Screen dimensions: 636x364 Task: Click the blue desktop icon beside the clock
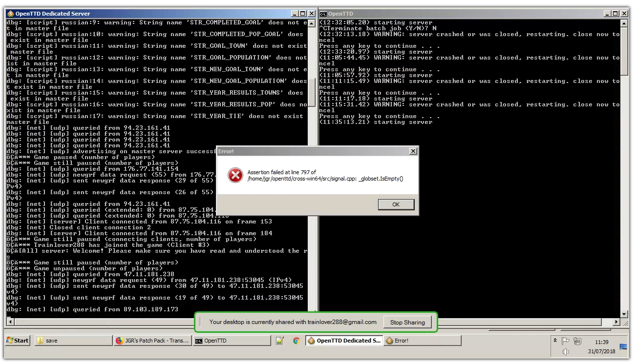(623, 347)
